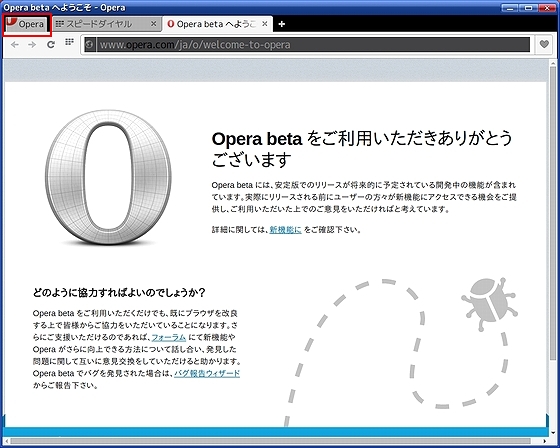
Task: Click the スピードダイヤル tab grid icon
Action: (60, 24)
